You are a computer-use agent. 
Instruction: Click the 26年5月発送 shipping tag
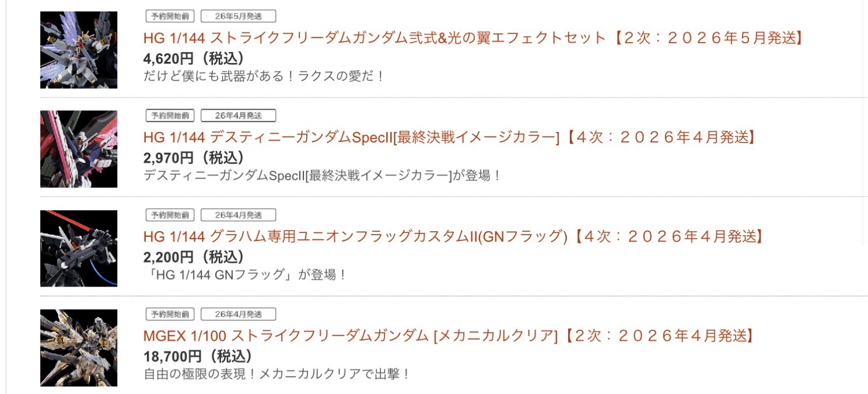point(238,16)
